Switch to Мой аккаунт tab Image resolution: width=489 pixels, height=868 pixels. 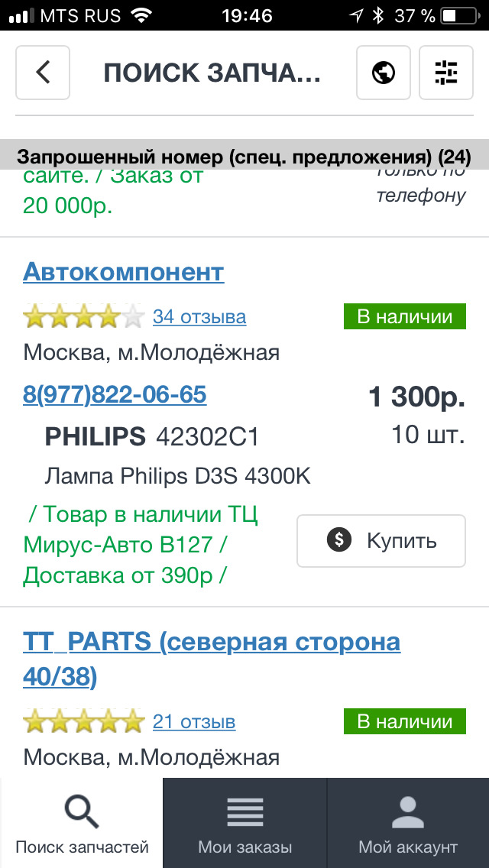pyautogui.click(x=408, y=847)
